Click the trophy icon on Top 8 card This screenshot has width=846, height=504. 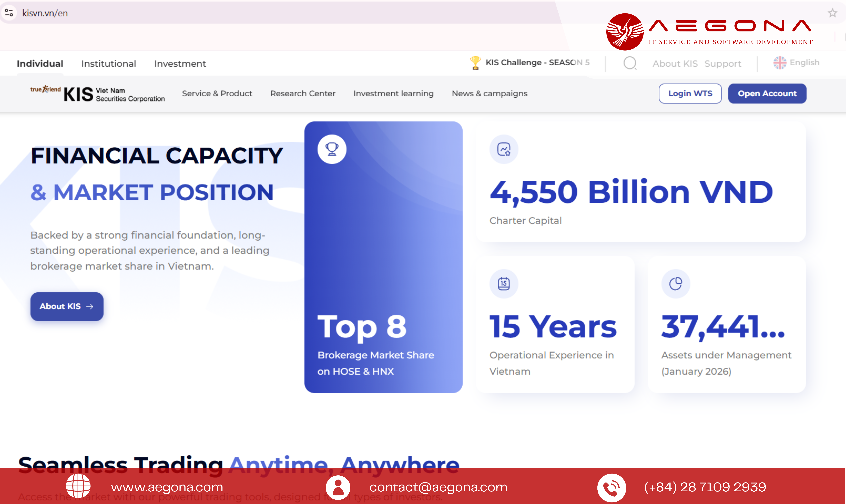pyautogui.click(x=332, y=149)
